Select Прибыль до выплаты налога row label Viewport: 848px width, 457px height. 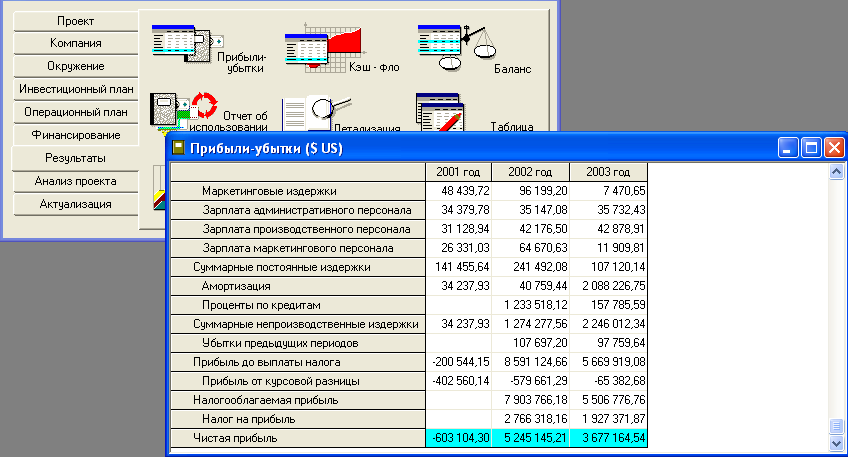297,362
